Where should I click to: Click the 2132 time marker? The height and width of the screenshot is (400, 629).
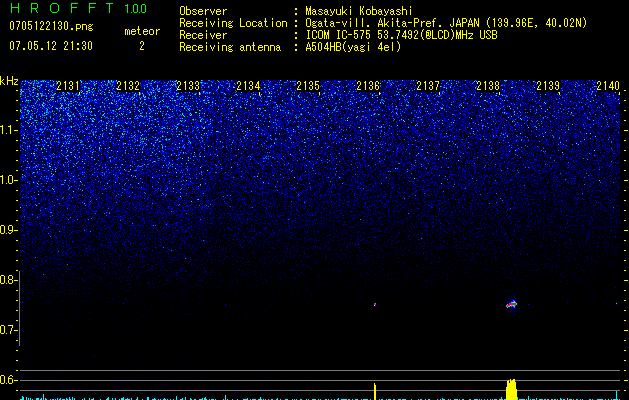[x=128, y=86]
